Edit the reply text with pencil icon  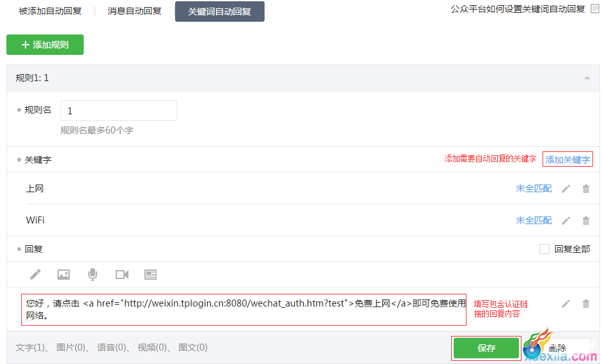(566, 304)
